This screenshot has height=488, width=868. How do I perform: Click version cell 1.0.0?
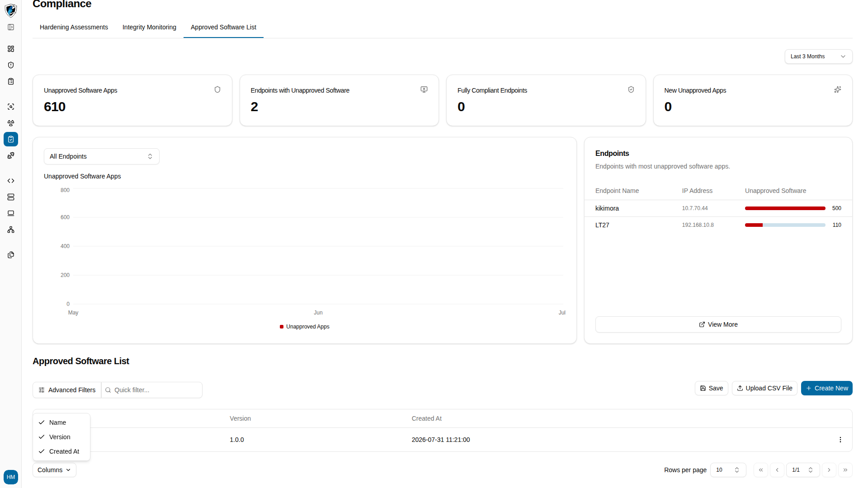pos(237,440)
